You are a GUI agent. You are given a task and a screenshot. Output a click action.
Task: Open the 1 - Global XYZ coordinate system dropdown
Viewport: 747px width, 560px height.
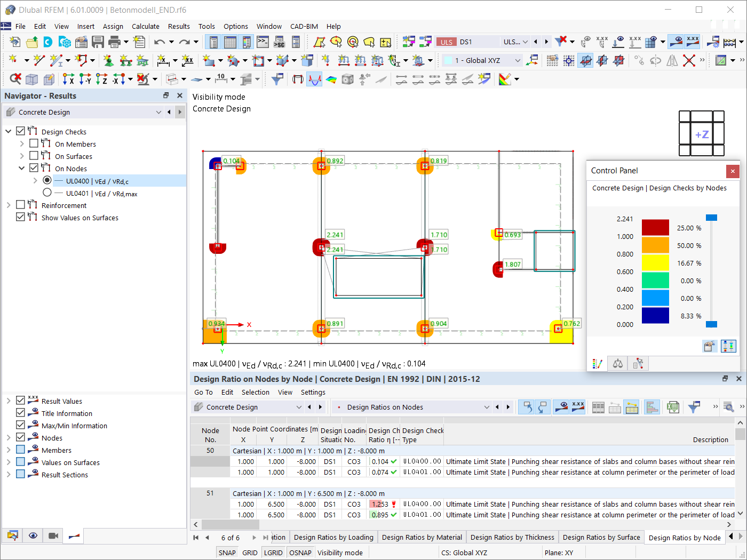(518, 60)
